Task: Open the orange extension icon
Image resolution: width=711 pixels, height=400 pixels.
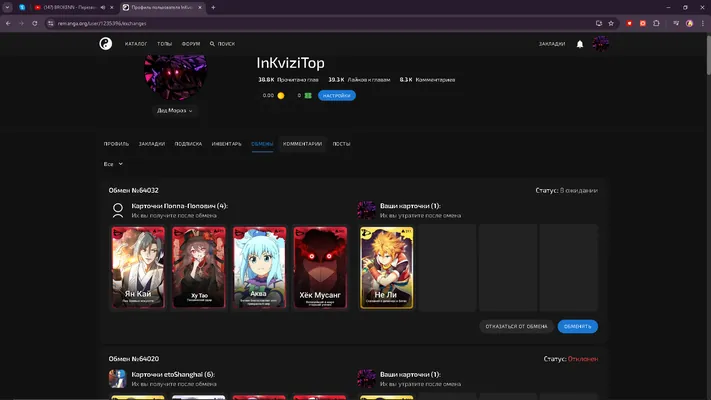Action: pyautogui.click(x=643, y=23)
